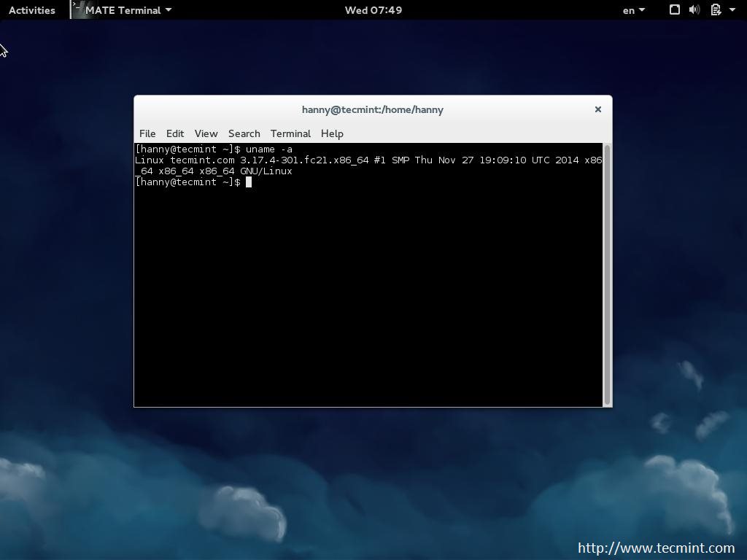Close the hanny@tecmint terminal window
Image resolution: width=747 pixels, height=560 pixels.
(x=597, y=109)
